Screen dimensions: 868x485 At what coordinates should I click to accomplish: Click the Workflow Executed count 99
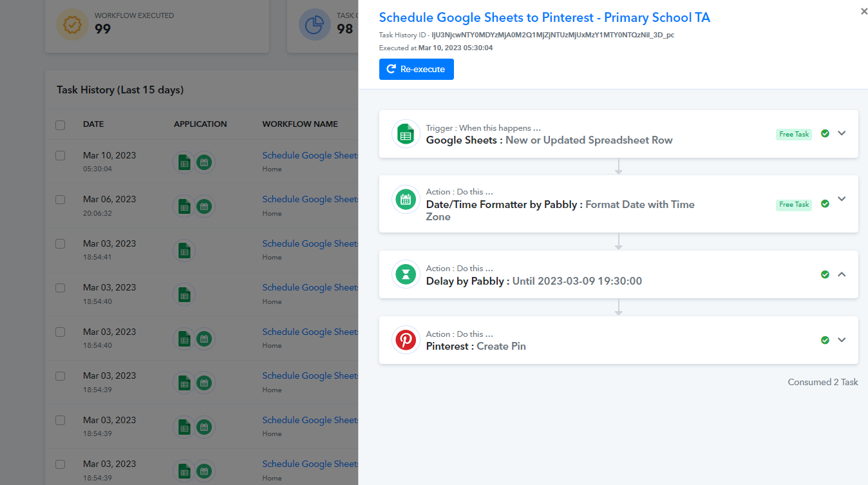[x=103, y=29]
